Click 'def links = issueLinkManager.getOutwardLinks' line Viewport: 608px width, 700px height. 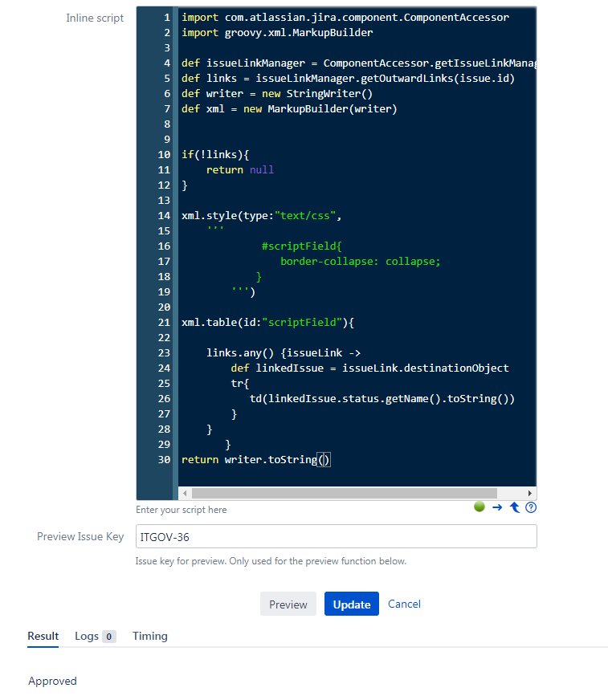348,79
